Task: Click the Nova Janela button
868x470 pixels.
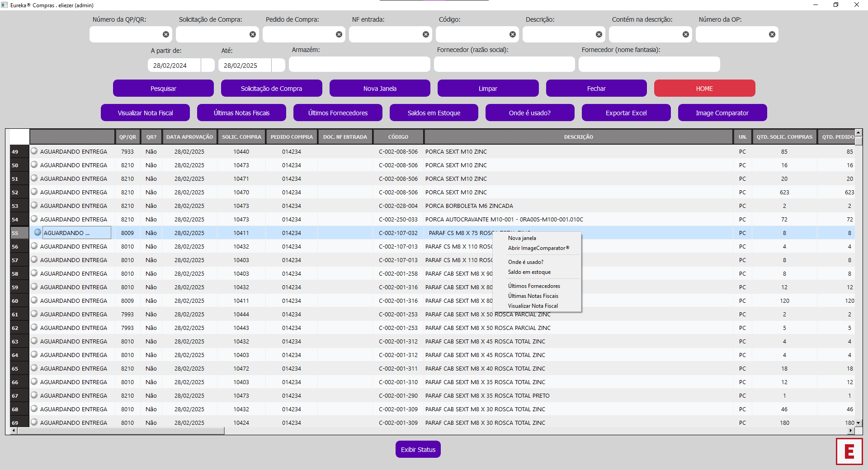Action: pos(380,88)
